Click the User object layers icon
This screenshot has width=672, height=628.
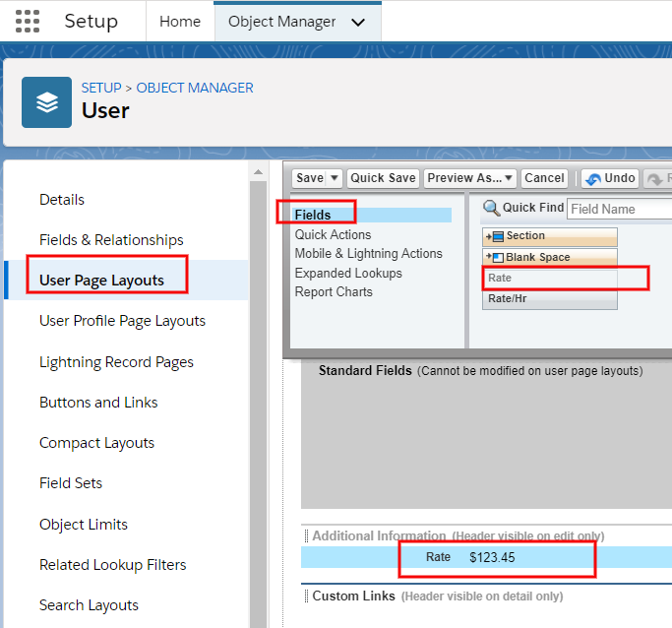point(46,102)
